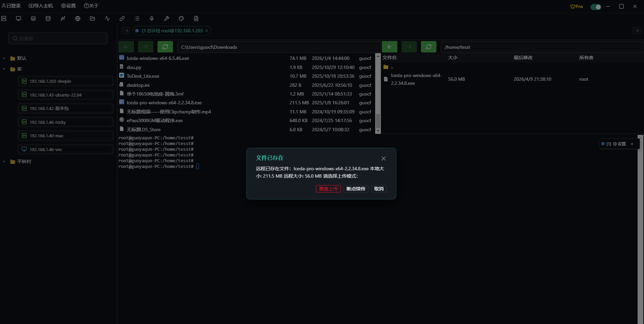This screenshot has height=324, width=644.
Task: Expand the 平桥村 folder group
Action: pos(4,161)
